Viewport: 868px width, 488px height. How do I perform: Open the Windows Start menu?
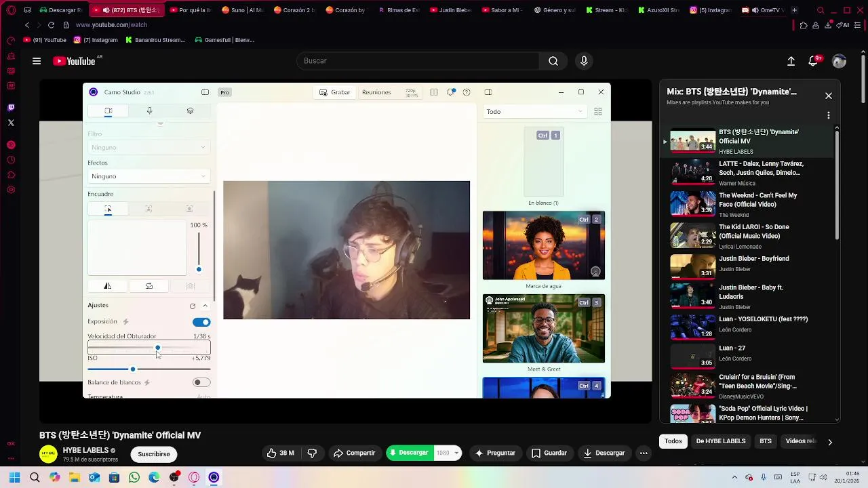pos(14,478)
